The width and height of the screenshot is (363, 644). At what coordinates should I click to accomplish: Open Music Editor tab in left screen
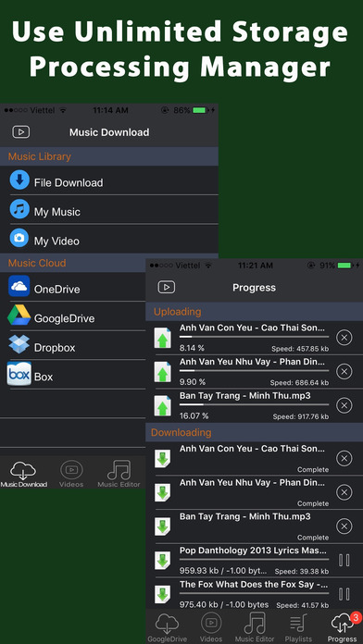tap(119, 474)
